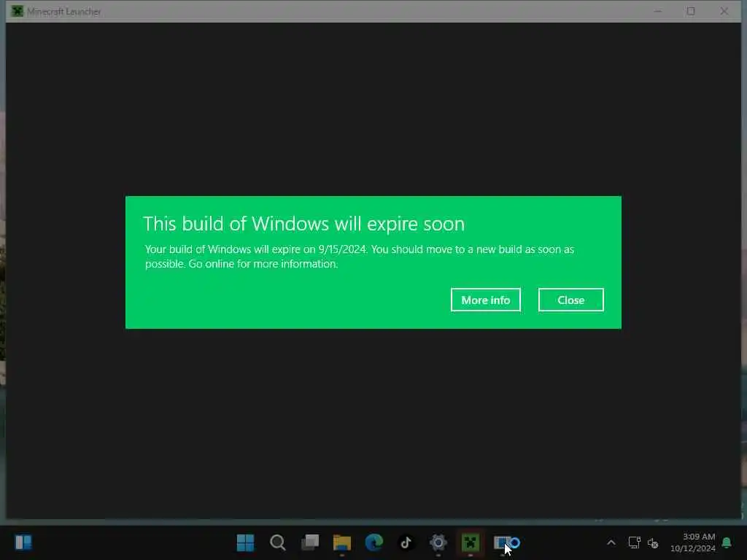Image resolution: width=747 pixels, height=560 pixels.
Task: Minimize the Minecraft Launcher window
Action: pos(658,12)
